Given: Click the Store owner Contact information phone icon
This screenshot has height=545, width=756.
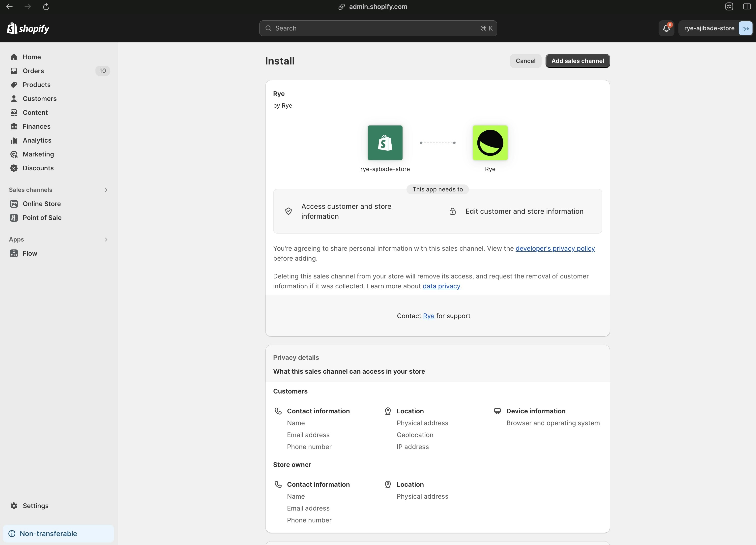Looking at the screenshot, I should [278, 484].
